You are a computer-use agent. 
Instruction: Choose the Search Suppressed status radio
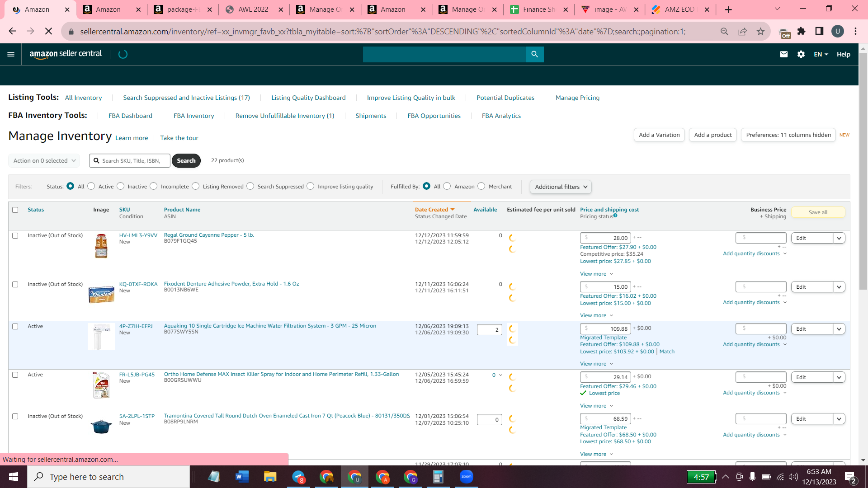(250, 186)
